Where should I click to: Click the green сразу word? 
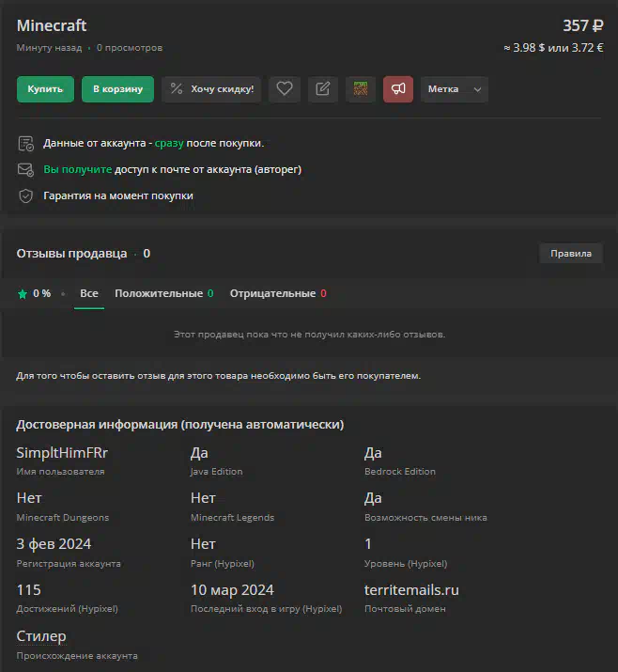click(169, 143)
